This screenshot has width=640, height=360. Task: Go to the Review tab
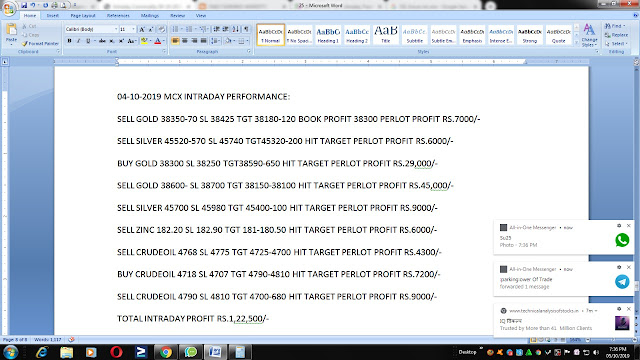(178, 16)
